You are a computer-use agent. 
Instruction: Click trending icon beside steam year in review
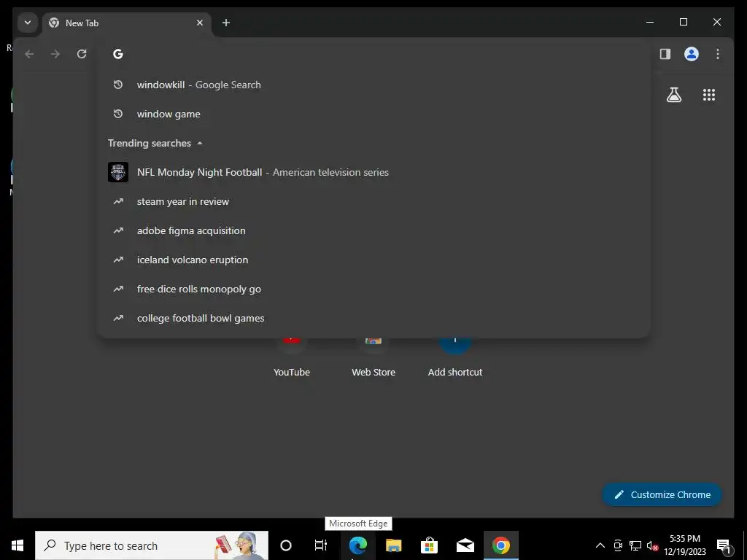118,201
